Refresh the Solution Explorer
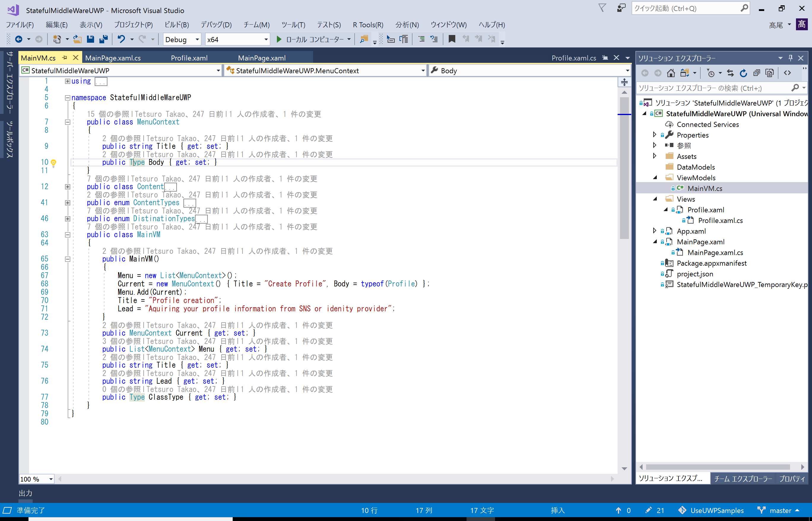The height and width of the screenshot is (521, 812). point(743,73)
